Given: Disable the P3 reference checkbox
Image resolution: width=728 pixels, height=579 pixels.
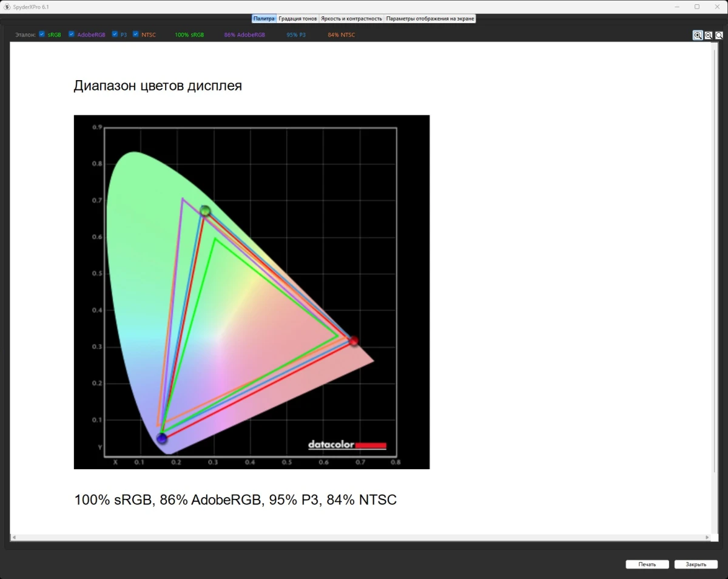Looking at the screenshot, I should tap(115, 35).
